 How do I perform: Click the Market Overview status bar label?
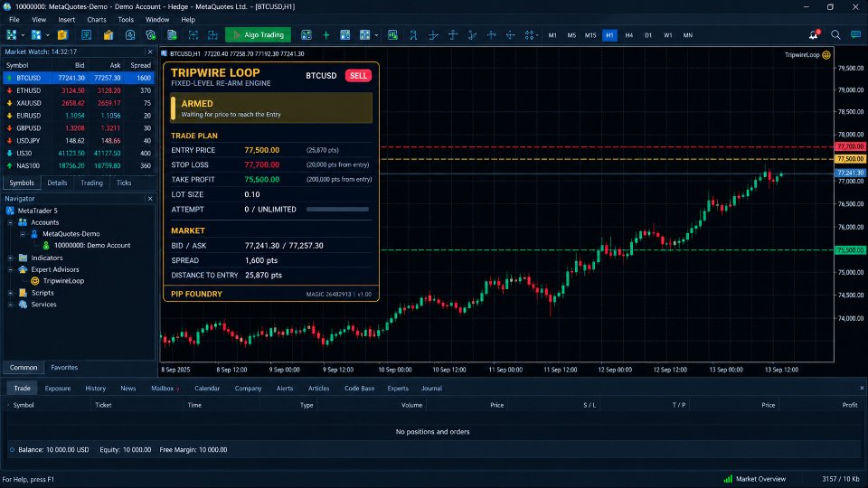(x=760, y=479)
